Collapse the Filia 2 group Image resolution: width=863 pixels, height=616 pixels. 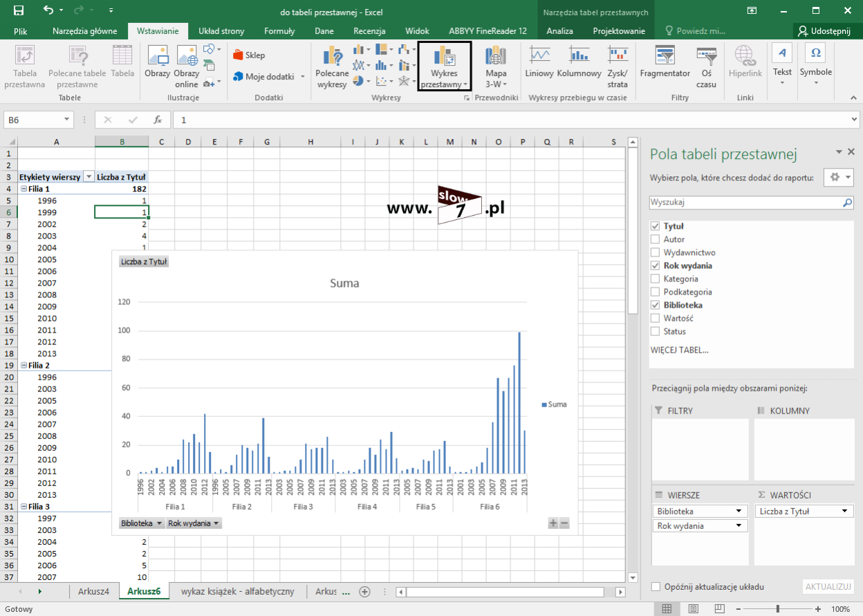coord(24,365)
